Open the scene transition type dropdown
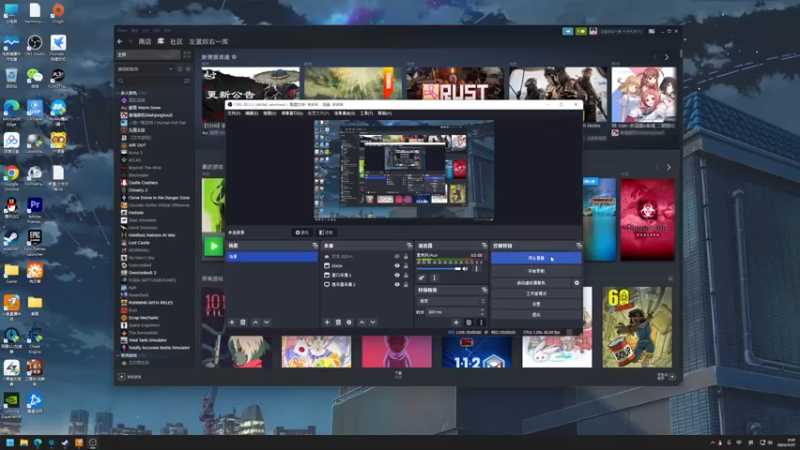 coord(451,301)
